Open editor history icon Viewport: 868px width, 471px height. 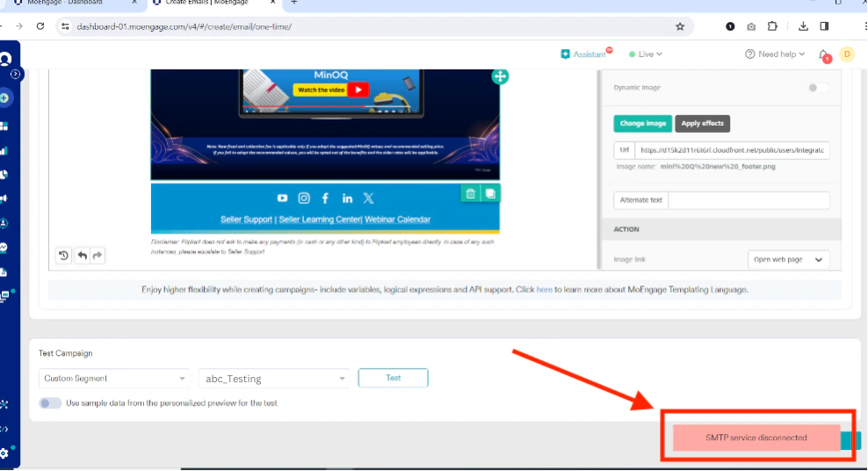pyautogui.click(x=63, y=256)
